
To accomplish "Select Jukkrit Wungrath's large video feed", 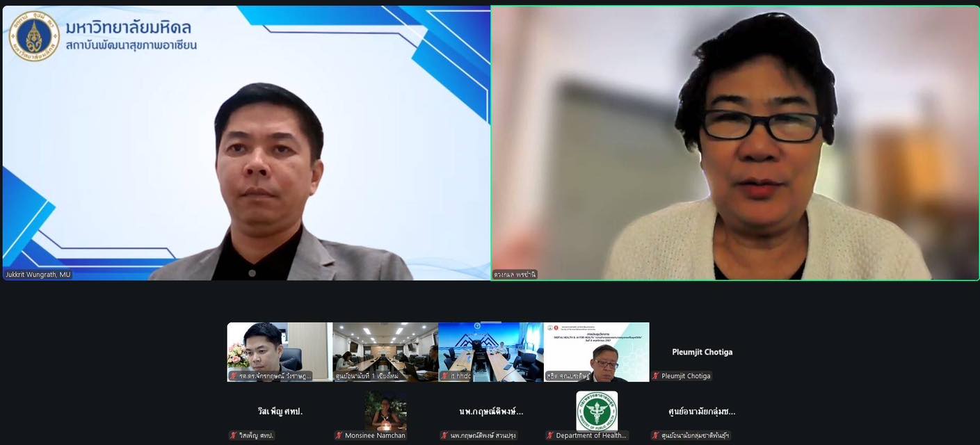I will click(246, 143).
